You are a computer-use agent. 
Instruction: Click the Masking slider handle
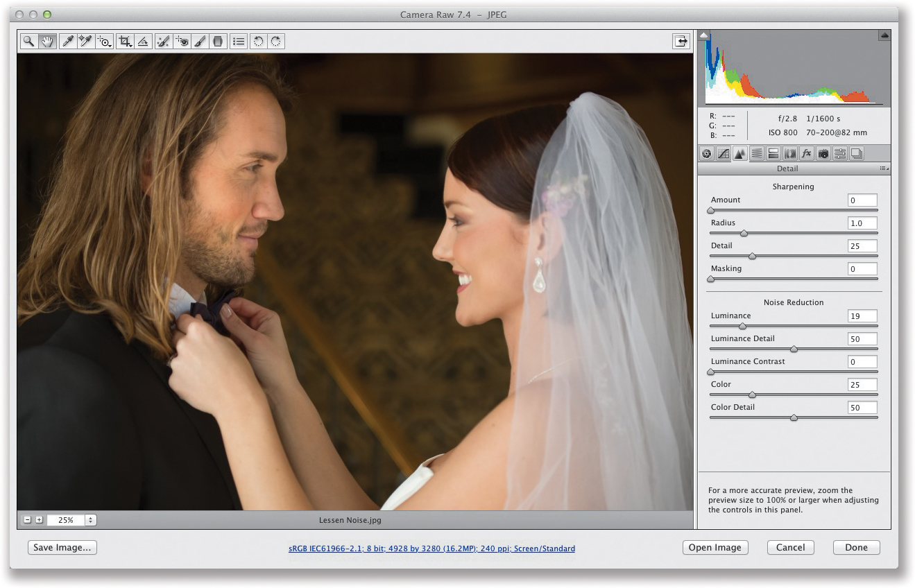710,279
